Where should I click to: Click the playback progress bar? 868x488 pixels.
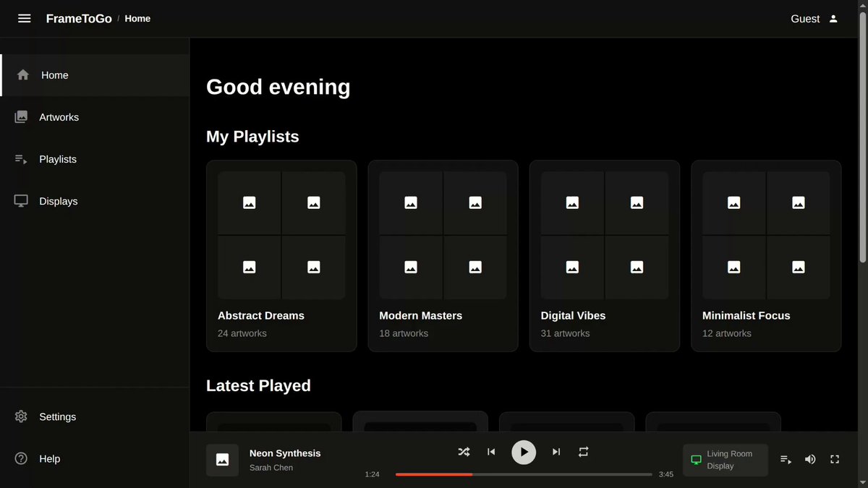click(524, 474)
